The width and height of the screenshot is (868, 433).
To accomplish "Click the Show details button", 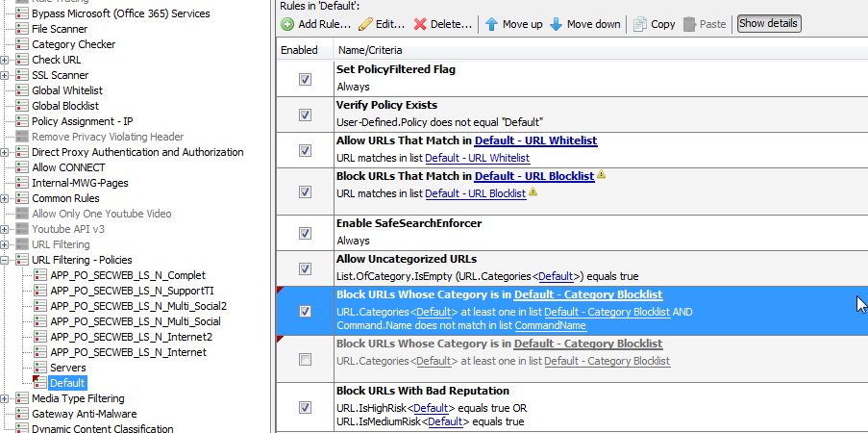I will (x=768, y=24).
